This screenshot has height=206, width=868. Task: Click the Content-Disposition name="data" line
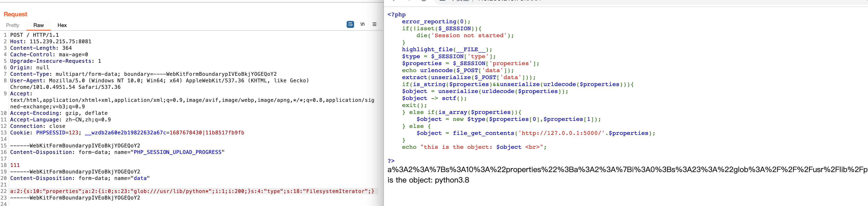tap(80, 178)
